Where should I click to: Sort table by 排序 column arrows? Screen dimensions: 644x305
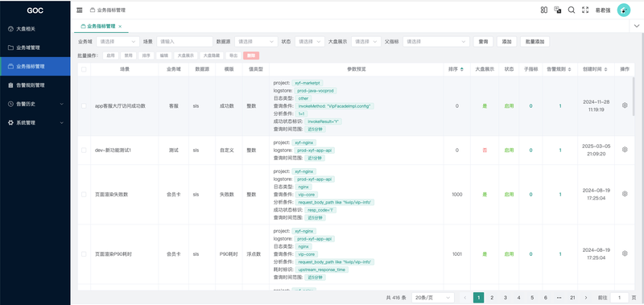[462, 69]
